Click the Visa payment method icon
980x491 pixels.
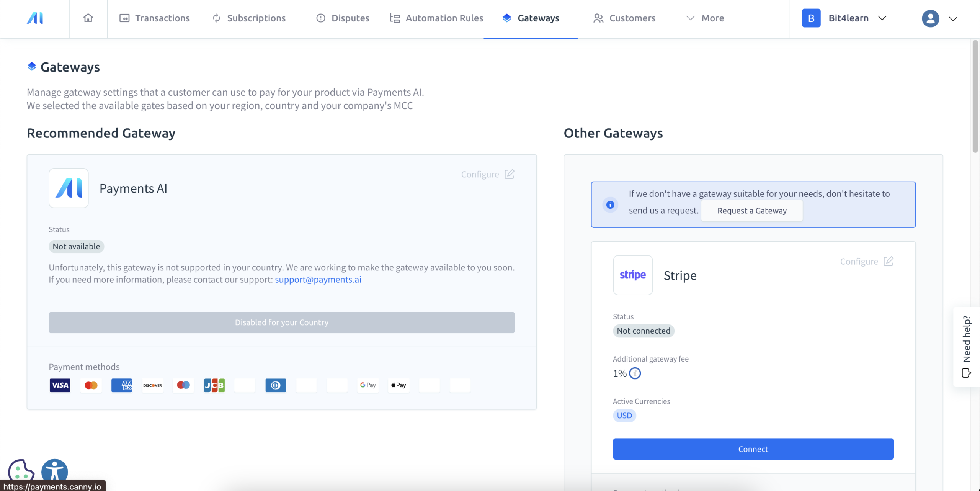[x=60, y=385]
